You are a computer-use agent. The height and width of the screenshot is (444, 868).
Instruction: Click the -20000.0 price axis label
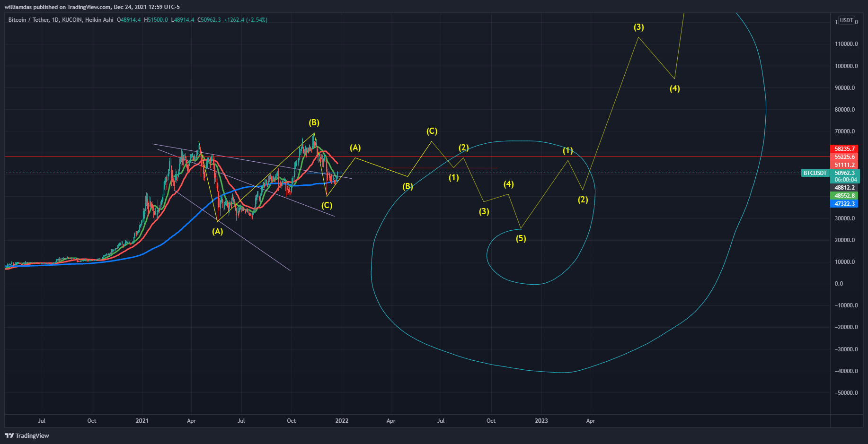pyautogui.click(x=846, y=327)
